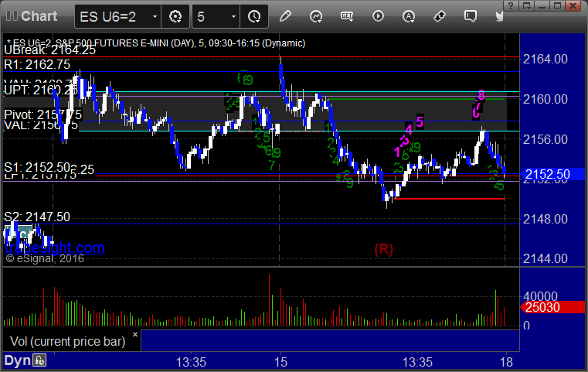Click the Twitter bird icon

499,16
